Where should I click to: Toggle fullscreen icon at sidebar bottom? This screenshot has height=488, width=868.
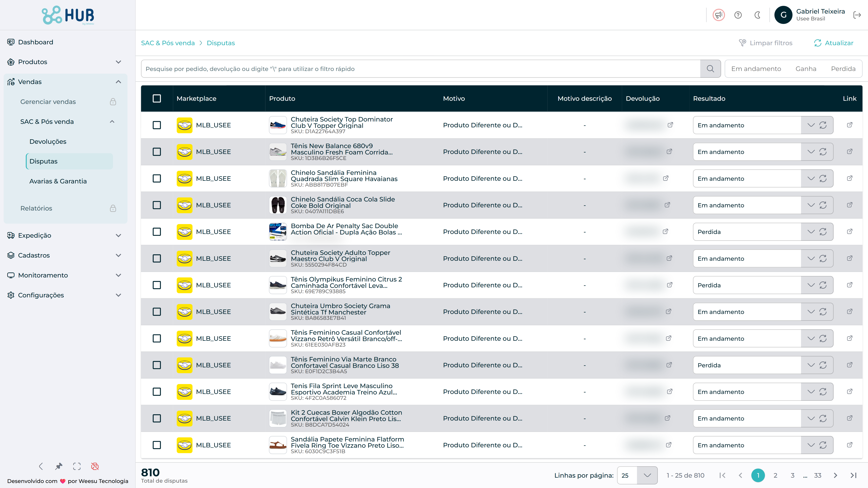[77, 466]
